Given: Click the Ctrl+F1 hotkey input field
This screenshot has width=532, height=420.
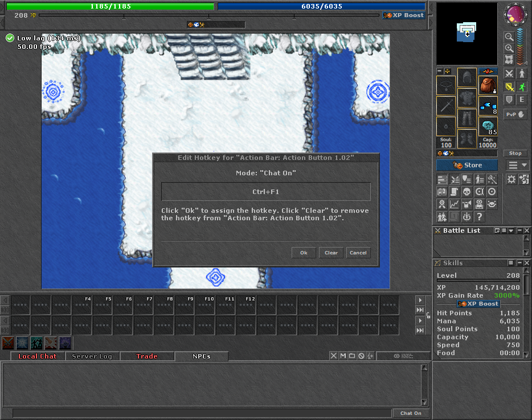Looking at the screenshot, I should coord(265,192).
